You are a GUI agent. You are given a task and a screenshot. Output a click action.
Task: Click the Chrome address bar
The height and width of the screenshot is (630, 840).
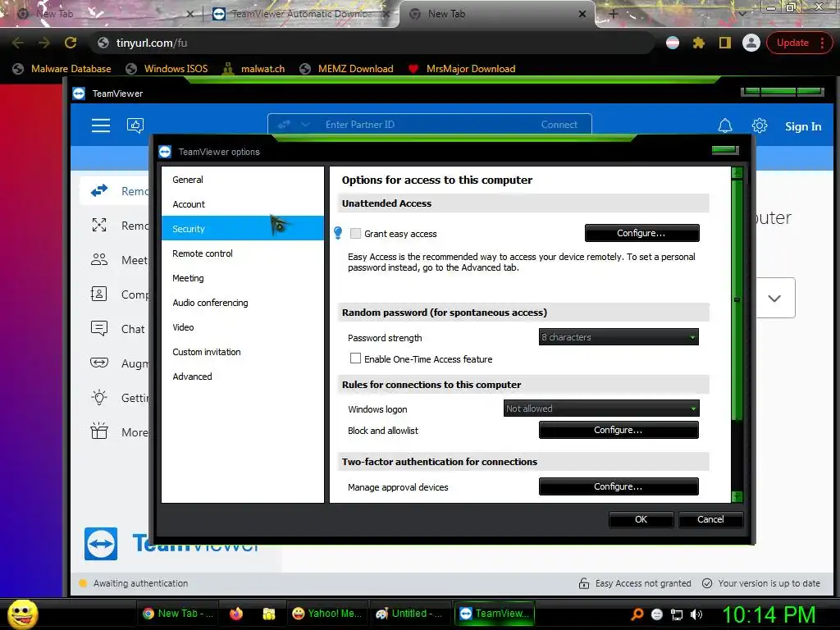373,43
